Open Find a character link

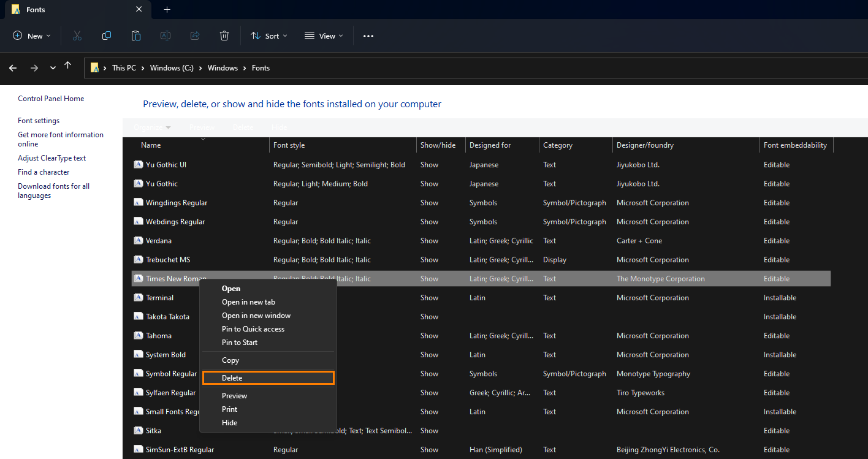click(x=44, y=172)
